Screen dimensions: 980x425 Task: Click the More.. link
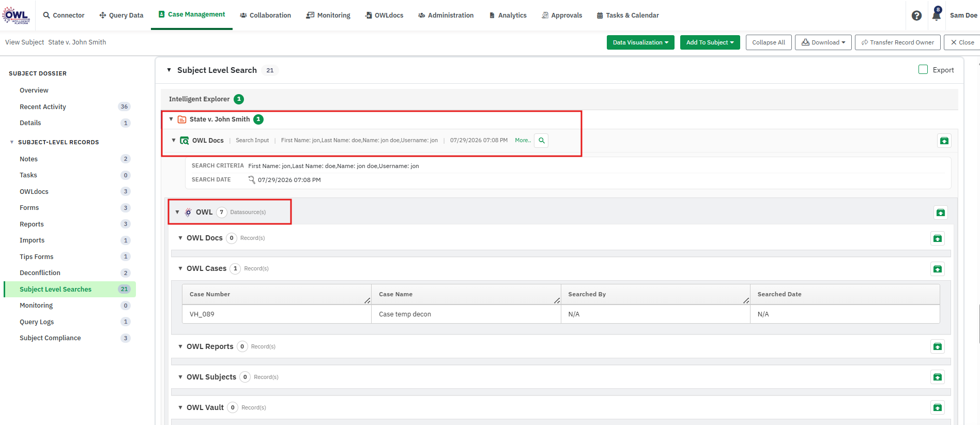point(523,141)
